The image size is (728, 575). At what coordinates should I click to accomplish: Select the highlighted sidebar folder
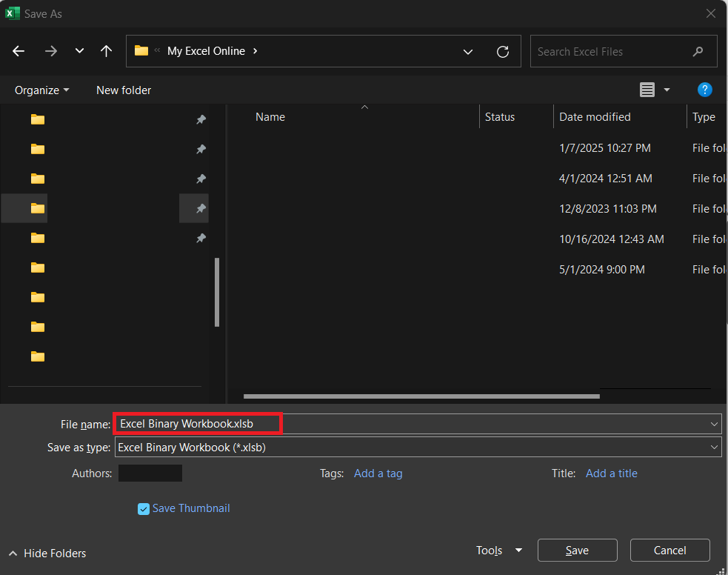point(38,208)
